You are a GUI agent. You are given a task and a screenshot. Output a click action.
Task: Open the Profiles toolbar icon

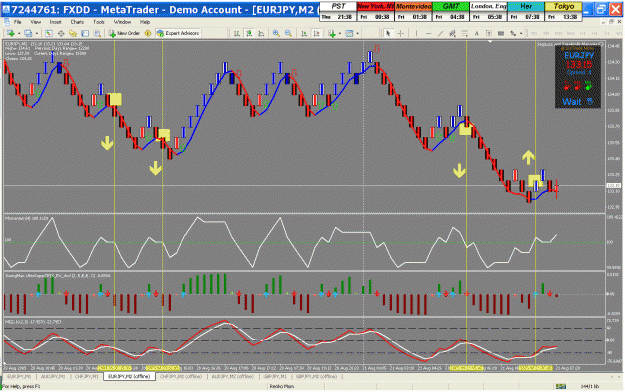point(28,33)
